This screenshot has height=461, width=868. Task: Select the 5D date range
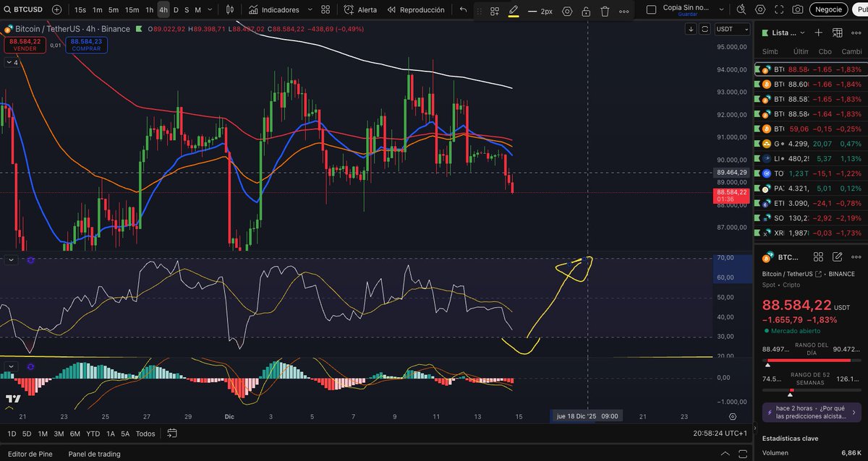tap(27, 434)
